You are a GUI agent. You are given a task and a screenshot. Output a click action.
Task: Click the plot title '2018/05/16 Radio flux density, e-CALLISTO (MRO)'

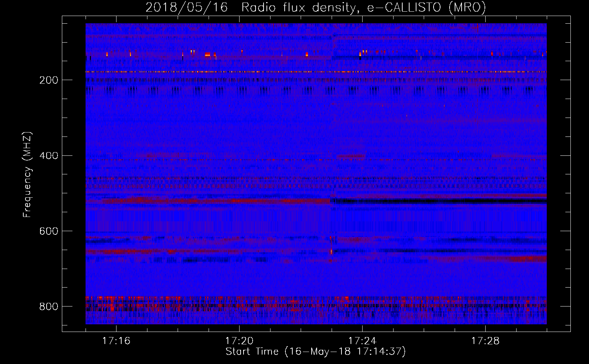pos(316,8)
